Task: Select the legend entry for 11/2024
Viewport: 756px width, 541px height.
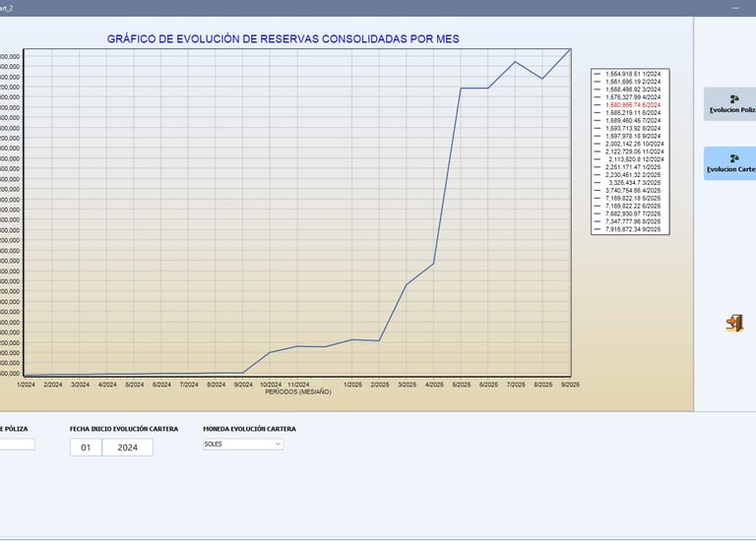Action: point(629,151)
